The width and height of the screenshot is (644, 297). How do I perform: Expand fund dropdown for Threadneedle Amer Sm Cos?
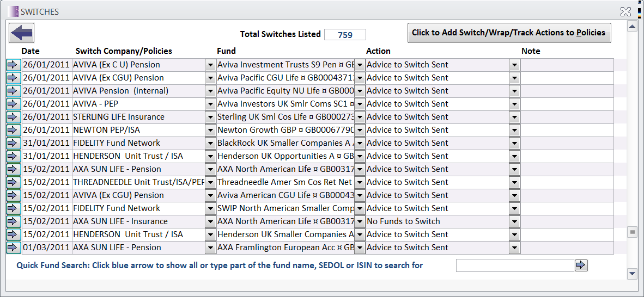tap(360, 183)
